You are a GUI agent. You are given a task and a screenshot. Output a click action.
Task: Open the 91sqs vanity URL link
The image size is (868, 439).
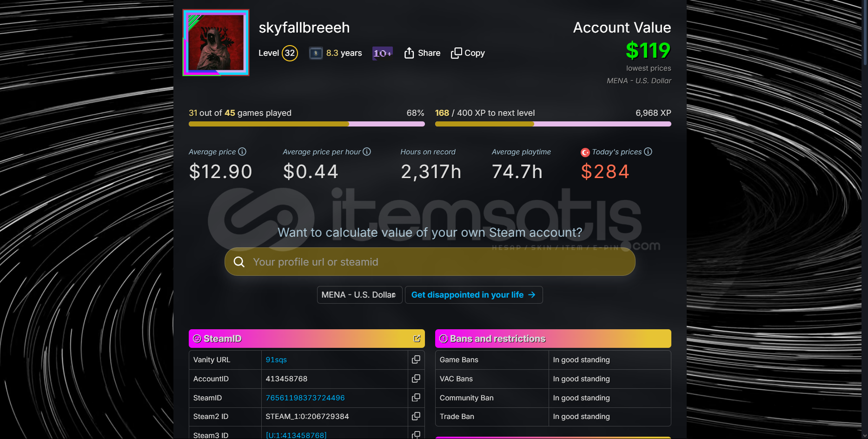tap(276, 360)
